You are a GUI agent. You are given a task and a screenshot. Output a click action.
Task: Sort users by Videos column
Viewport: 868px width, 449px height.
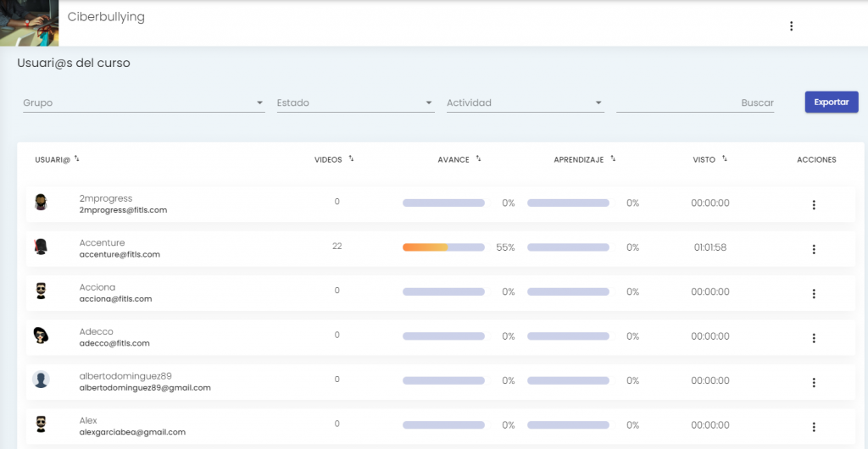pyautogui.click(x=351, y=158)
